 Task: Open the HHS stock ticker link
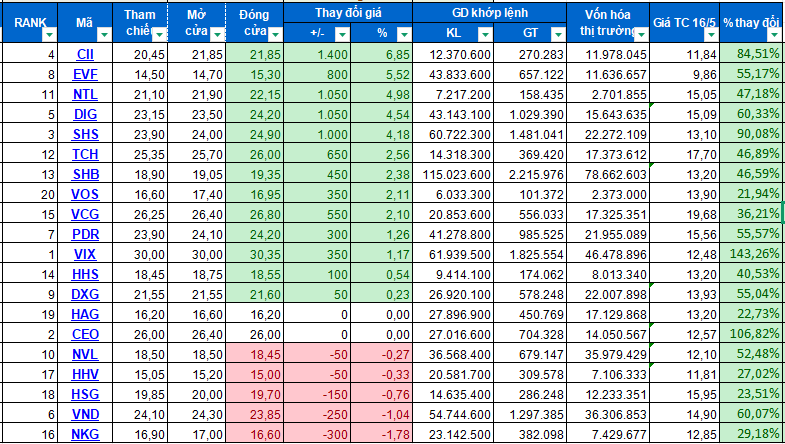click(x=85, y=274)
